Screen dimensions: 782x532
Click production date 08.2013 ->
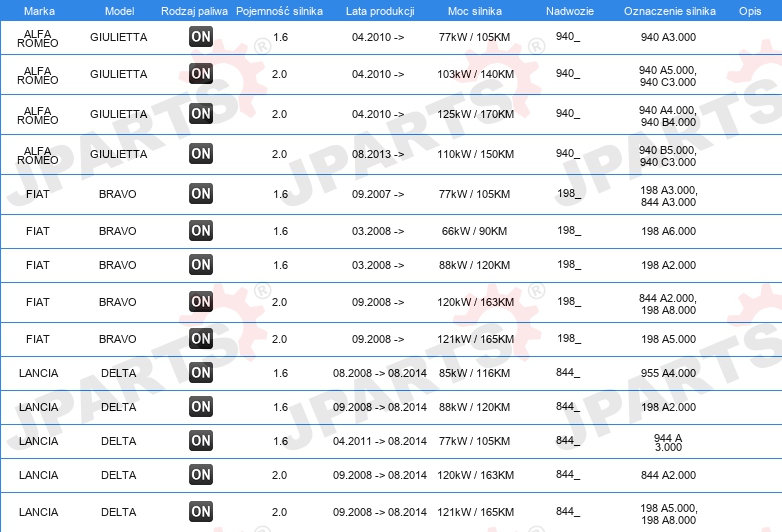(378, 154)
